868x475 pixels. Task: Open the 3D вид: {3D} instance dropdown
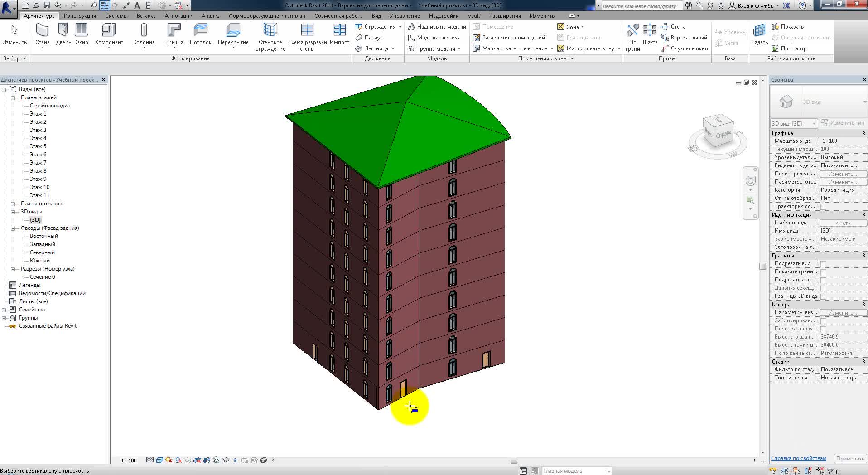coord(794,123)
